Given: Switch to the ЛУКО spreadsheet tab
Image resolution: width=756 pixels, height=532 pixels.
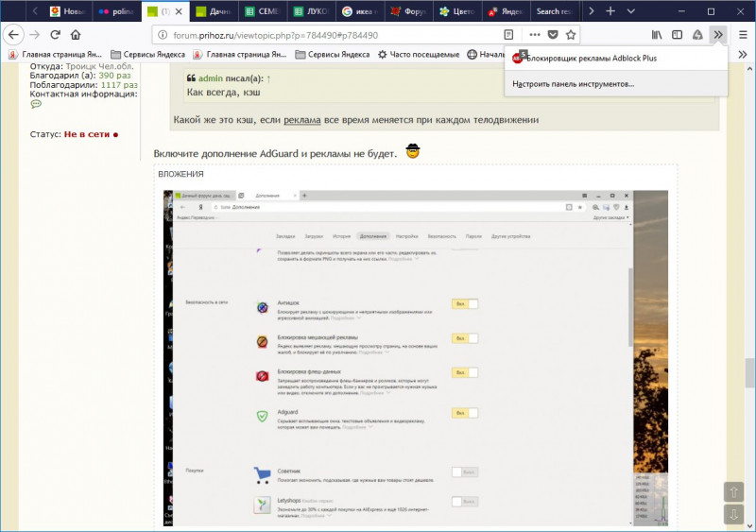Looking at the screenshot, I should (x=312, y=11).
